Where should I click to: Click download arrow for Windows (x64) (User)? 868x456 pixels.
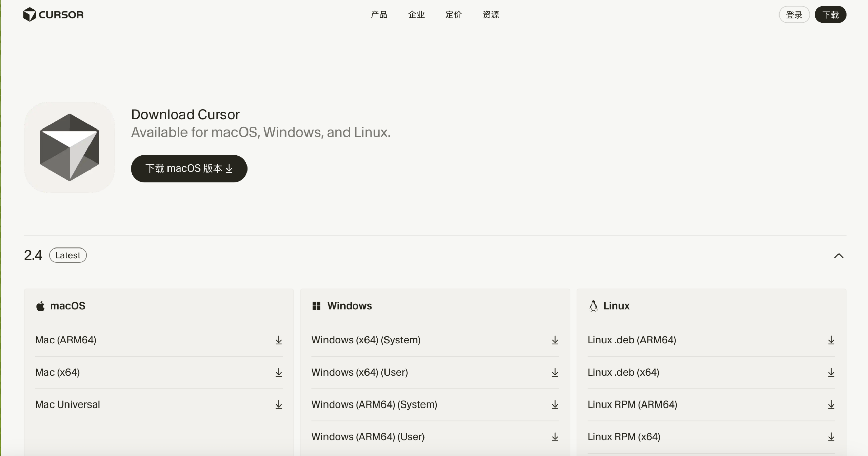click(x=555, y=372)
